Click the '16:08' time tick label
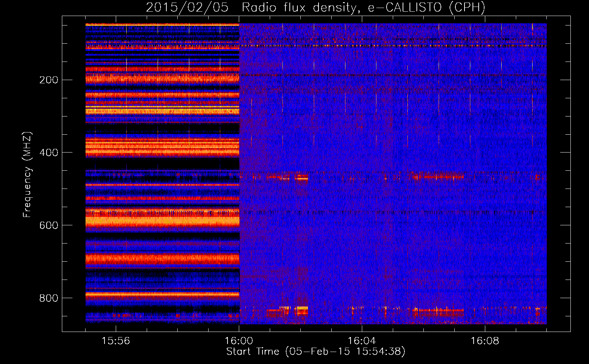Screen dimensions: 589x364 (x=485, y=341)
